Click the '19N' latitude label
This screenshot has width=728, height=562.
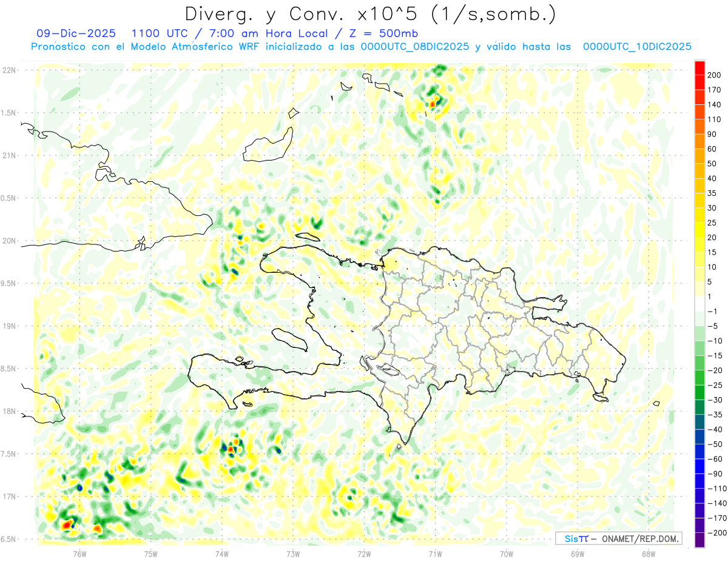[9, 326]
